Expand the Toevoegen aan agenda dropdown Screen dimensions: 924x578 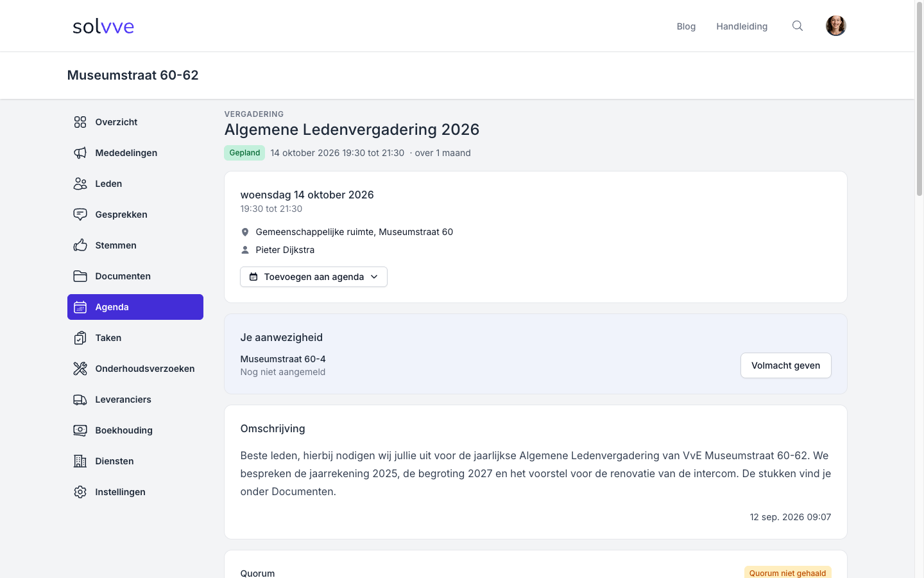(x=314, y=277)
